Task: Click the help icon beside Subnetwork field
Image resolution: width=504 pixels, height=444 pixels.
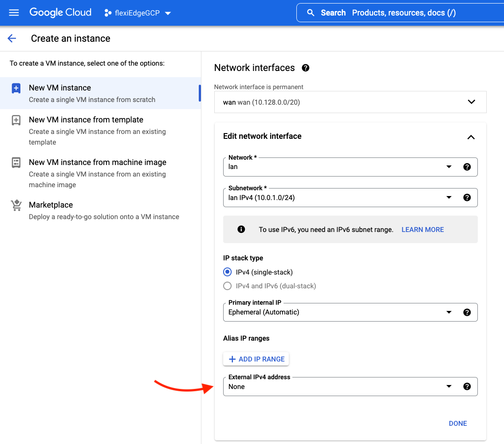Action: pyautogui.click(x=467, y=197)
